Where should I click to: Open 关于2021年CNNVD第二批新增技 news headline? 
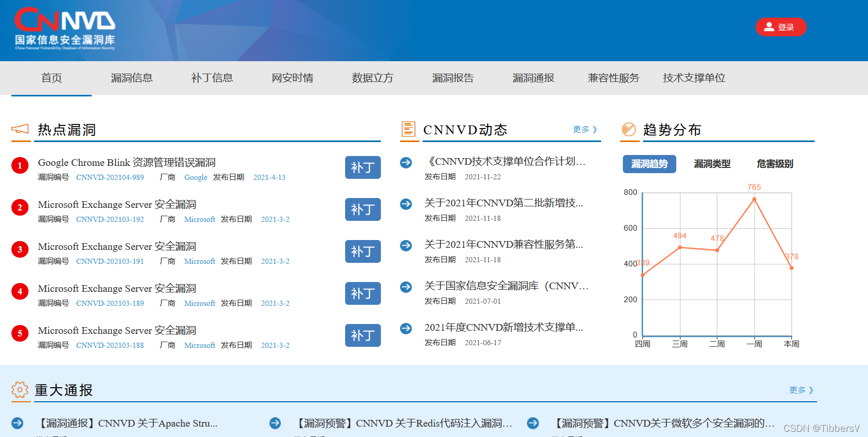pos(504,203)
